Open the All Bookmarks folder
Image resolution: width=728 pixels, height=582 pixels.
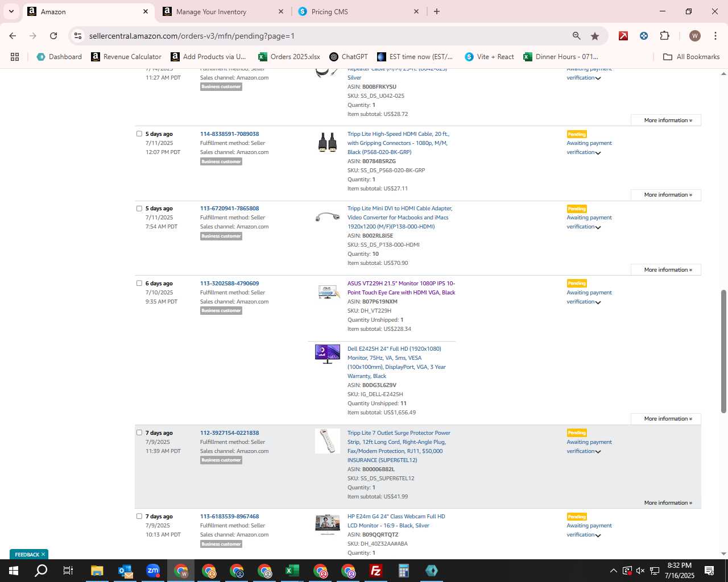pos(691,57)
